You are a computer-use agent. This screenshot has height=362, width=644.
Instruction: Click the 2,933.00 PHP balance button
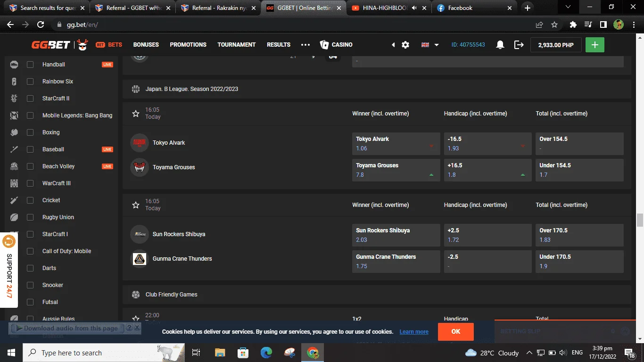click(x=556, y=45)
